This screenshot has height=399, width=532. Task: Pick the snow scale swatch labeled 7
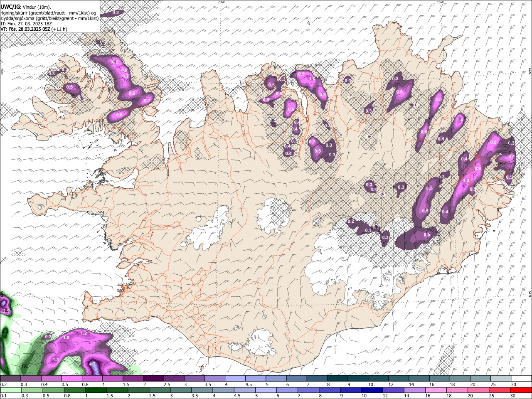pyautogui.click(x=317, y=379)
